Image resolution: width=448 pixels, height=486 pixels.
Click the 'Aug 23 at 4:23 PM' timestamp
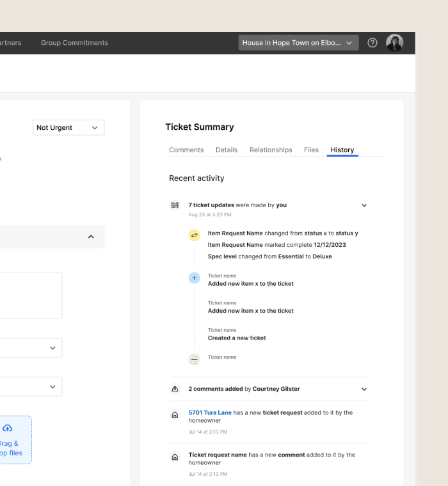(x=210, y=215)
